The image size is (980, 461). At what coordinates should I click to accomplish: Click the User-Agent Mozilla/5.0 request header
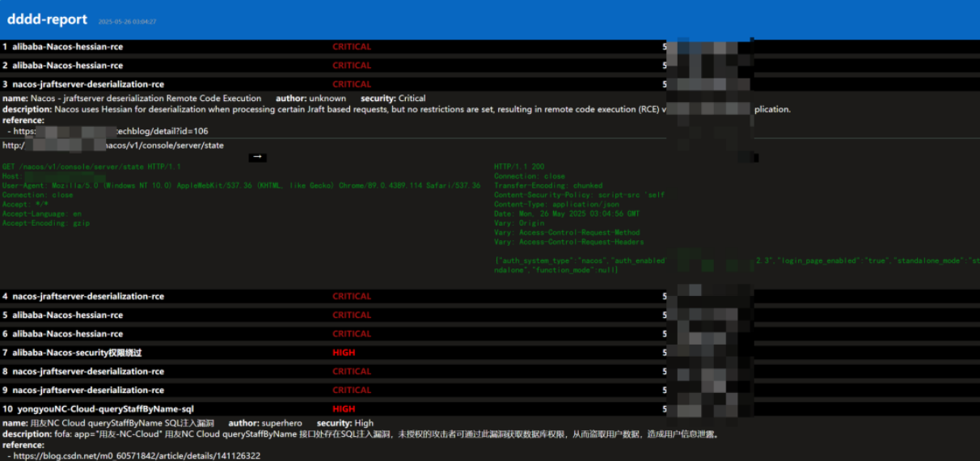241,185
